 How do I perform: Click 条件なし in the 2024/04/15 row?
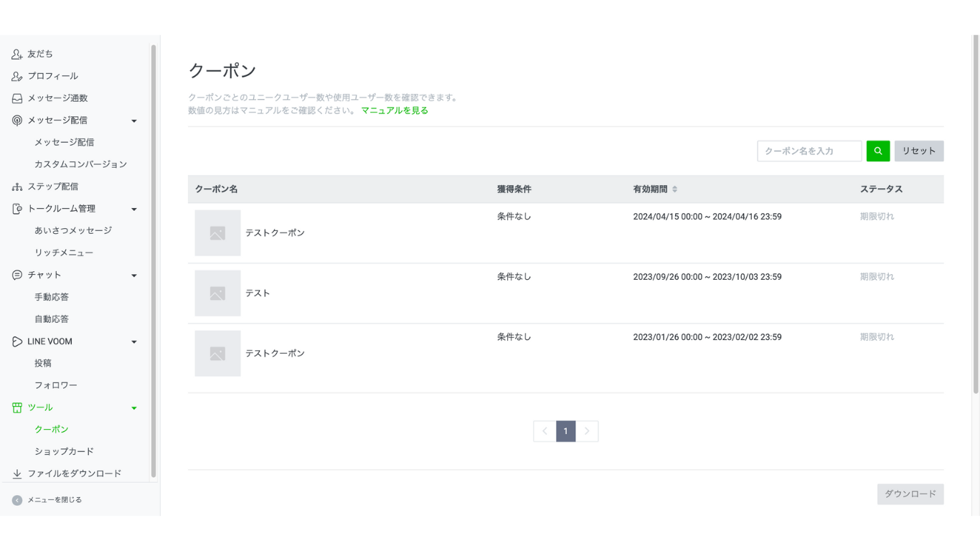pyautogui.click(x=514, y=217)
